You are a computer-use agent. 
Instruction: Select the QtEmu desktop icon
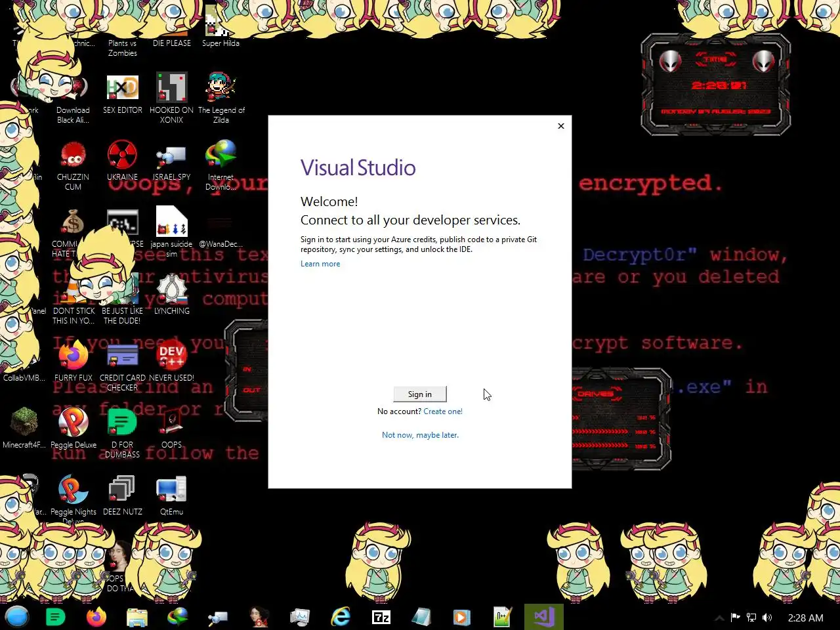pos(171,495)
